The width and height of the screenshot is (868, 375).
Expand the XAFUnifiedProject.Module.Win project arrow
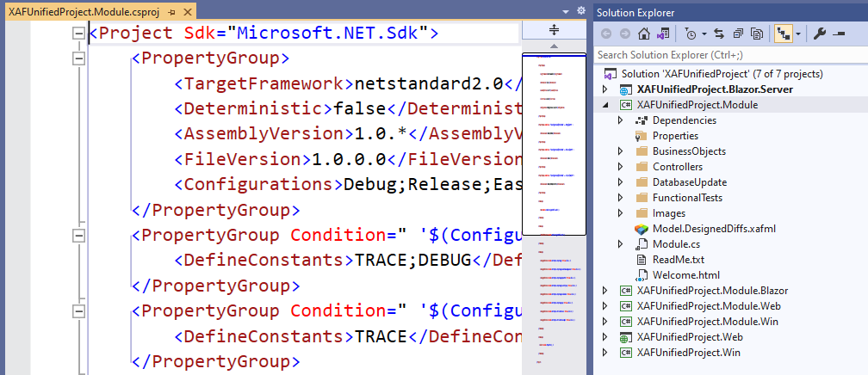[605, 322]
